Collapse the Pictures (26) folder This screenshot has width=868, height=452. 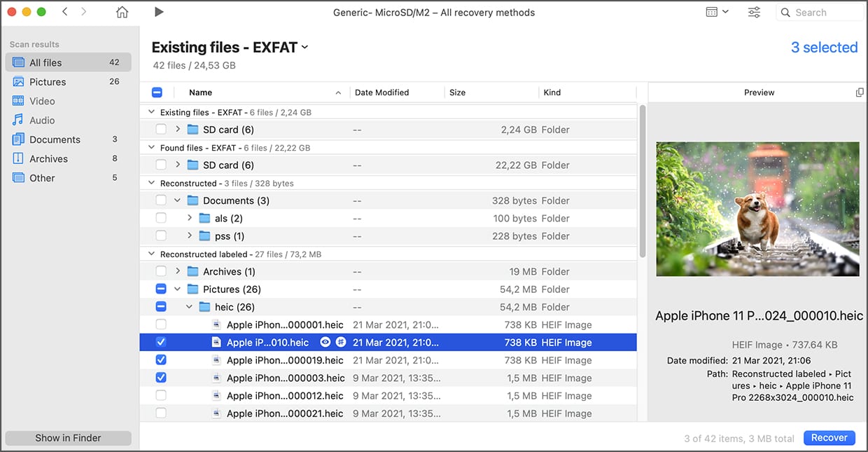point(178,289)
